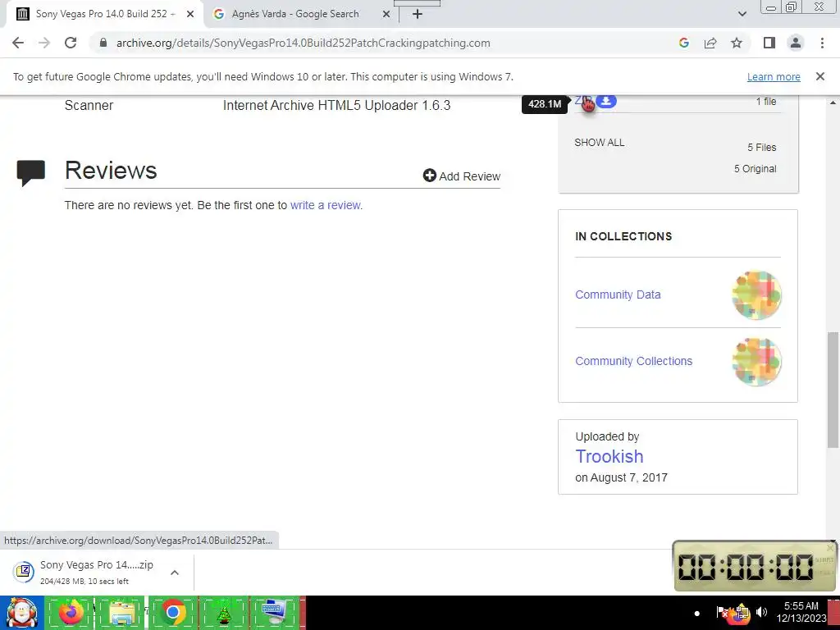Image resolution: width=840 pixels, height=630 pixels.
Task: Open the Community Data collection link
Action: [x=618, y=294]
